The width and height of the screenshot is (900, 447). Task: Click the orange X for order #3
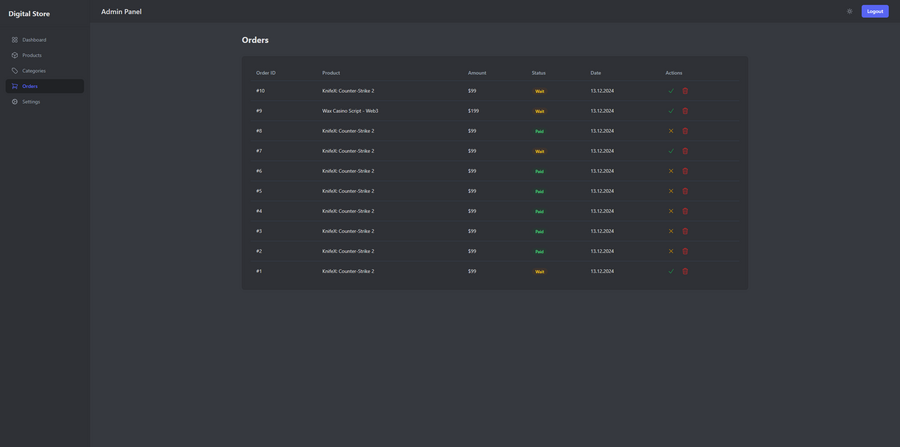pyautogui.click(x=671, y=231)
